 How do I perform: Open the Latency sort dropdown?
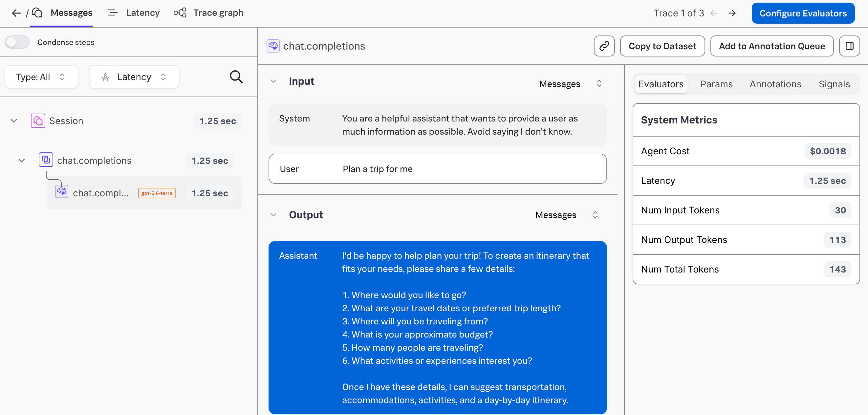tap(134, 77)
